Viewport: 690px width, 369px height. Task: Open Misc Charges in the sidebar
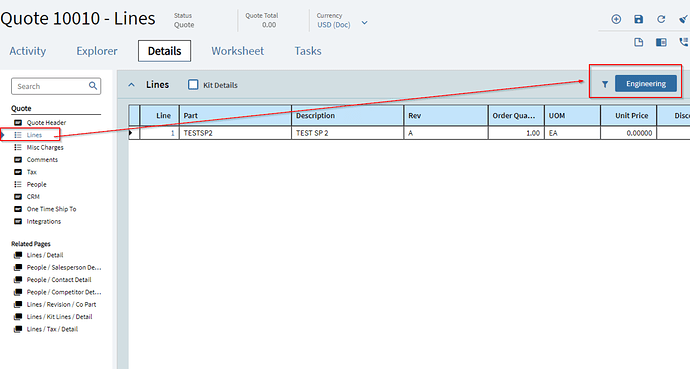click(x=45, y=147)
